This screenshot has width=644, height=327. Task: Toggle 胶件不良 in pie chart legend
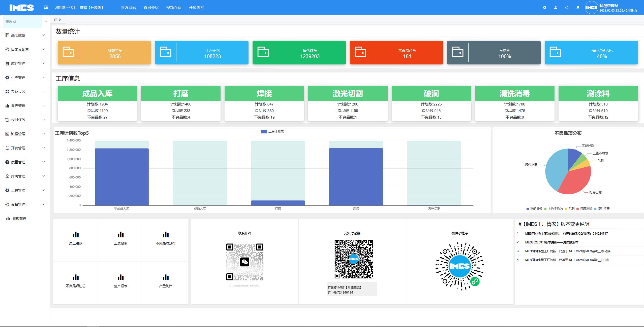click(x=604, y=208)
